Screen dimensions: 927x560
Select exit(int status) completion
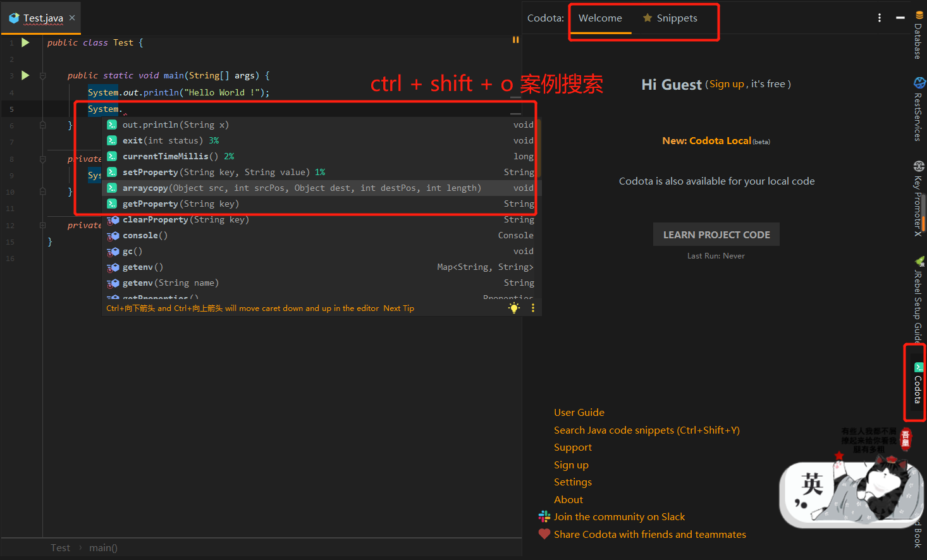[x=321, y=140]
